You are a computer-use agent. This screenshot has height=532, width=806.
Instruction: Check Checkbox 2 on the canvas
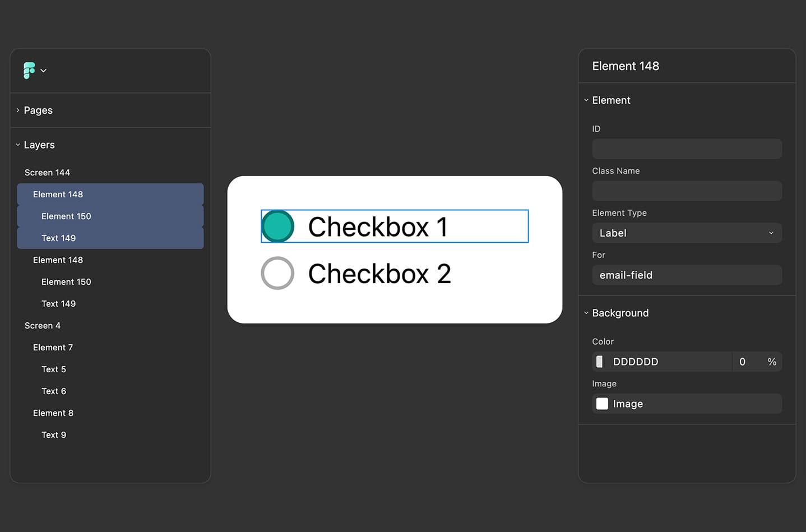277,274
